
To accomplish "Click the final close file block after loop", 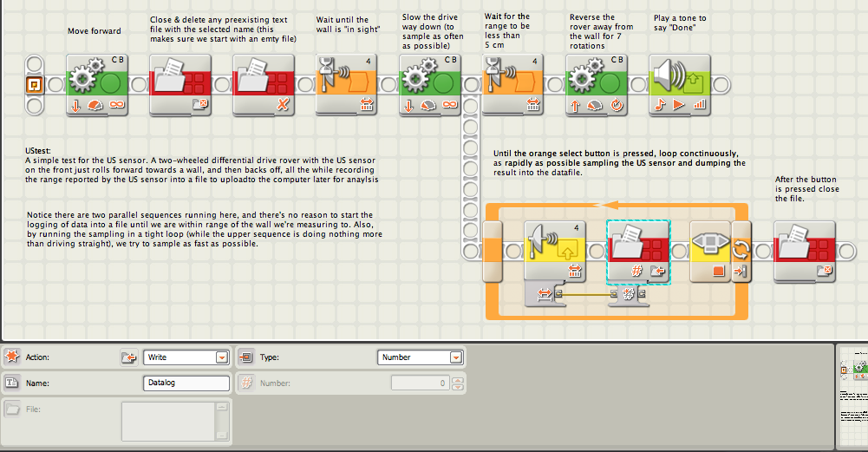I will click(x=805, y=252).
